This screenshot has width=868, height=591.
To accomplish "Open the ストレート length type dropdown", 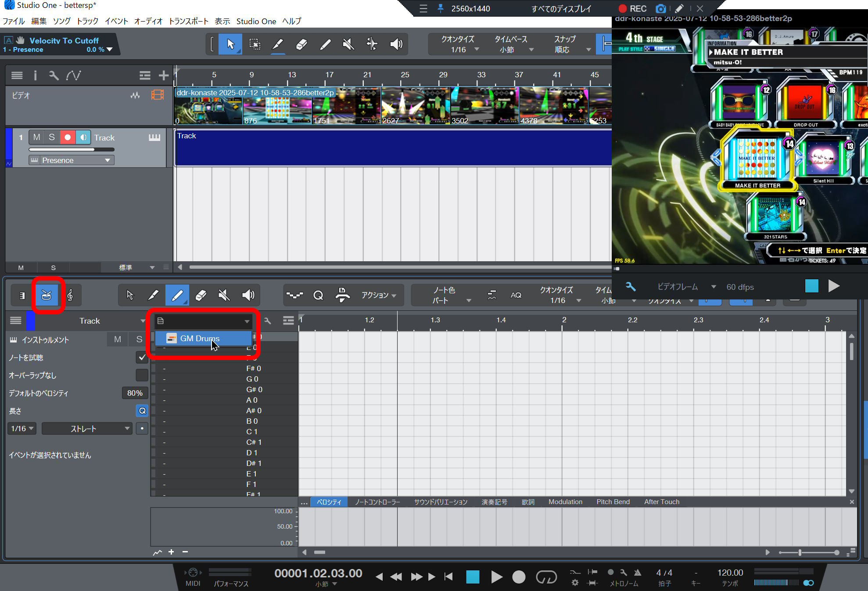I will [87, 429].
